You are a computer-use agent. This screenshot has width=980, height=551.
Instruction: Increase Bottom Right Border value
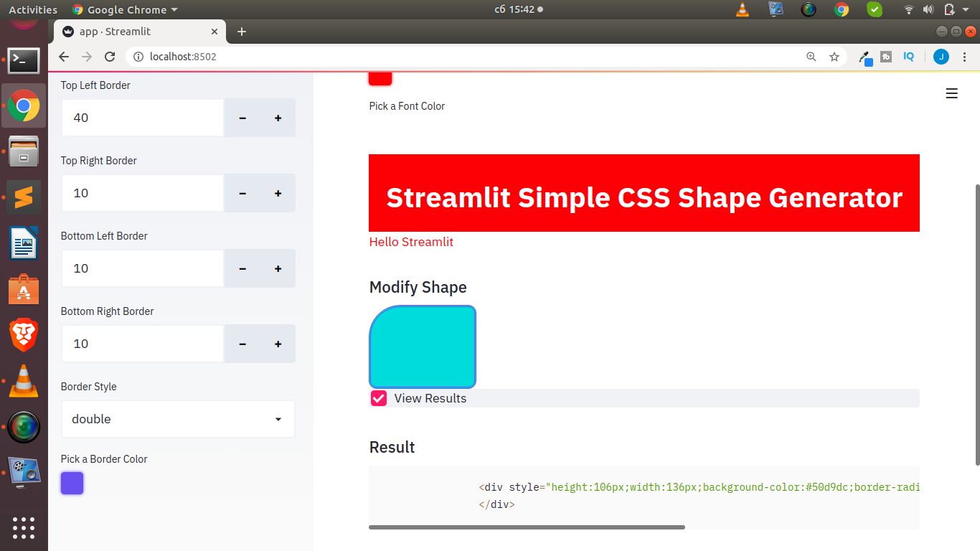278,344
